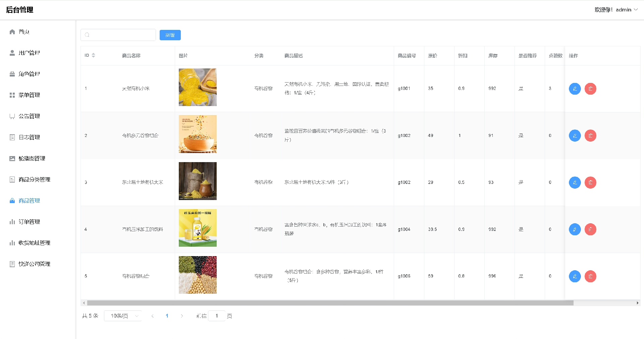Screen dimensions: 644x339
Task: Open 商品分类管理 in the sidebar menu
Action: click(34, 180)
